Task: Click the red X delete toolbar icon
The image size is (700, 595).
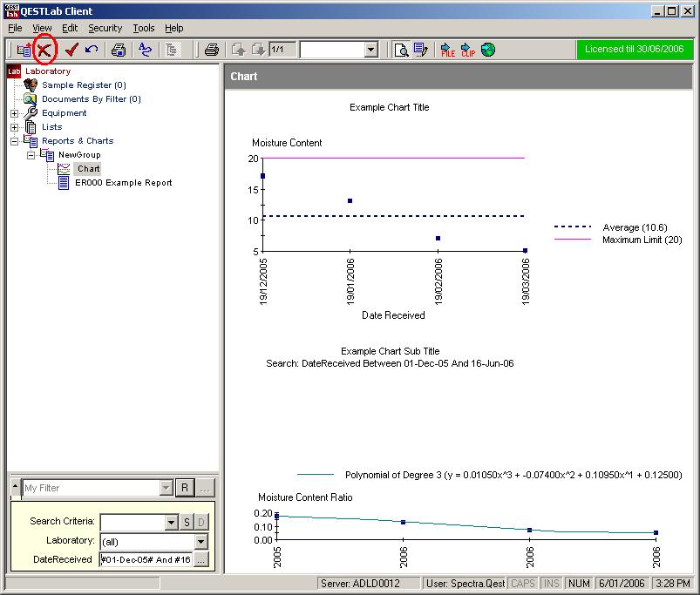Action: pos(44,50)
